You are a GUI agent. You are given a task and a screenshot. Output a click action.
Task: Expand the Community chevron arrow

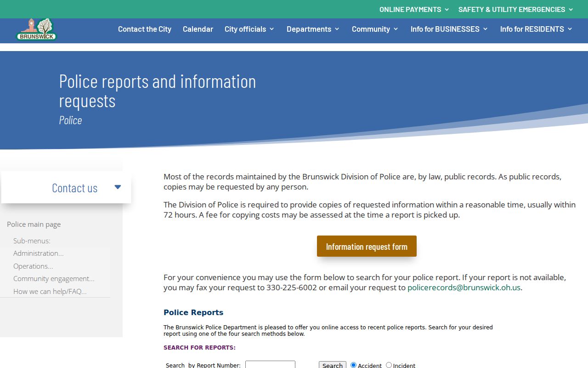pos(396,29)
